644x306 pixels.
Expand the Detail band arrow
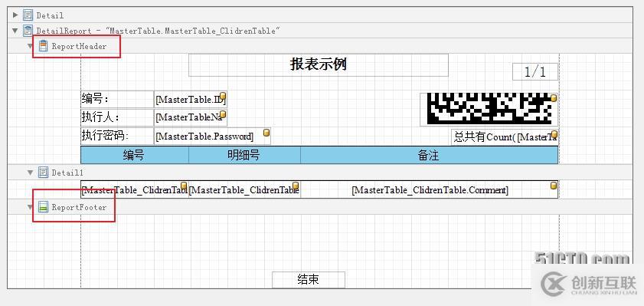point(15,15)
